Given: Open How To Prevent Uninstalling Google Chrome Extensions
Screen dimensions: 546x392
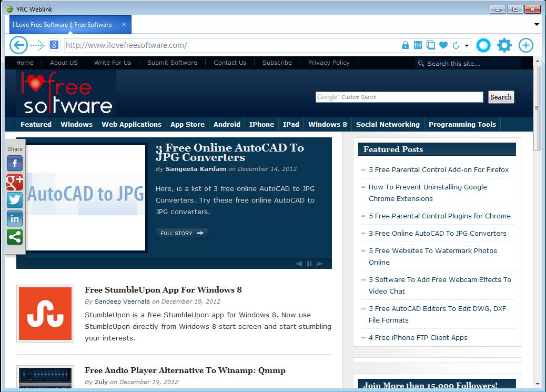Looking at the screenshot, I should tap(428, 193).
